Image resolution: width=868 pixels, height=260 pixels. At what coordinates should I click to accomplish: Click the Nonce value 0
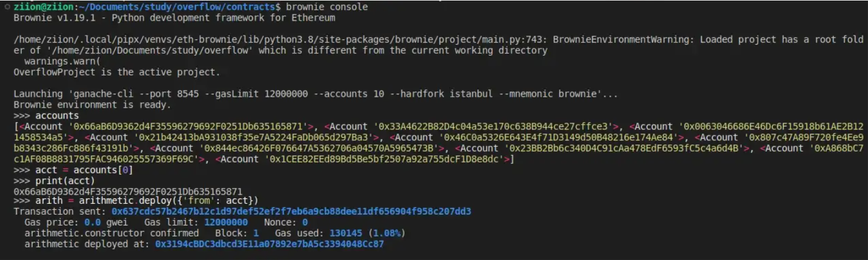(305, 223)
